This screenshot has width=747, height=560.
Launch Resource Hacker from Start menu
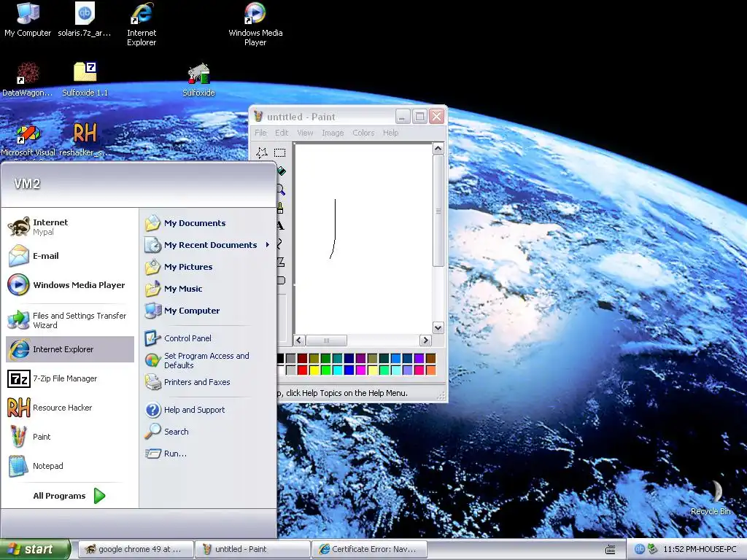point(69,408)
